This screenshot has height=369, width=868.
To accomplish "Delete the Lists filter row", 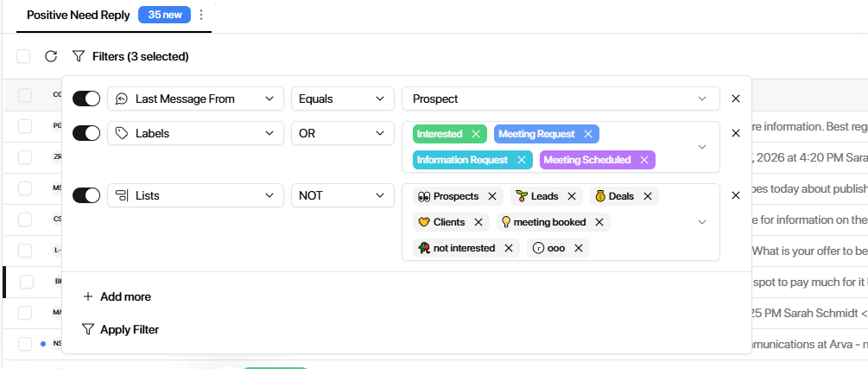I will (736, 195).
